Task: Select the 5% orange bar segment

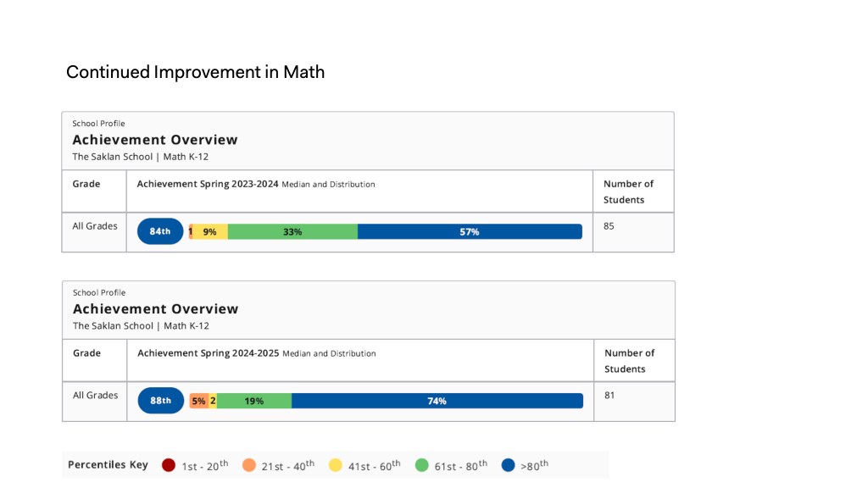Action: pos(198,401)
